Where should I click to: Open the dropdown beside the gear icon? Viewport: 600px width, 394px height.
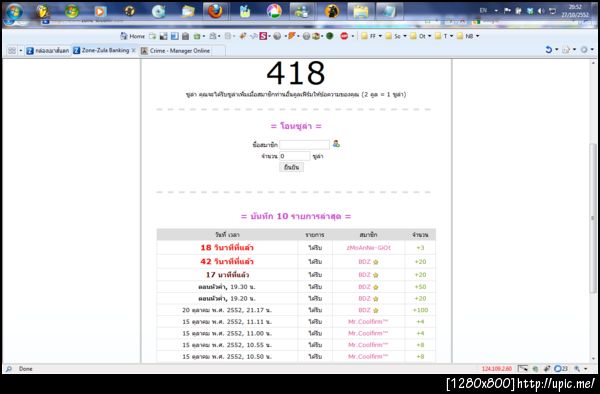click(x=592, y=49)
